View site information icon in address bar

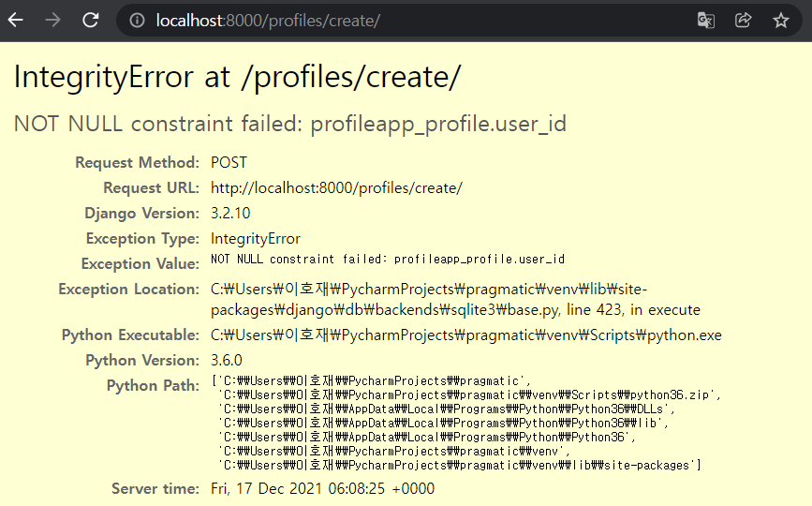(137, 21)
